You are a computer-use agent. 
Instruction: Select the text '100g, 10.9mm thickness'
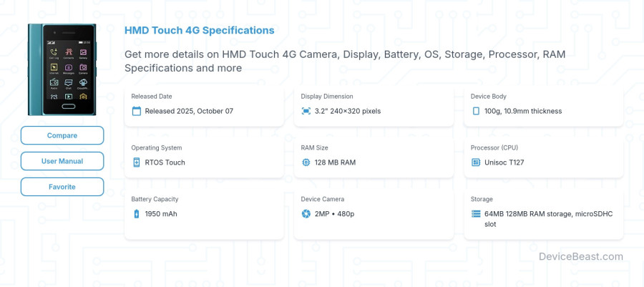pos(523,111)
